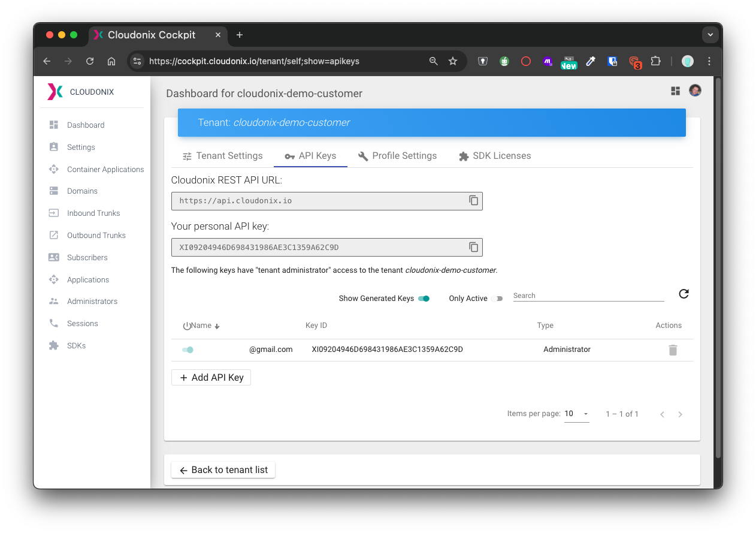Refresh the API keys list

tap(684, 294)
